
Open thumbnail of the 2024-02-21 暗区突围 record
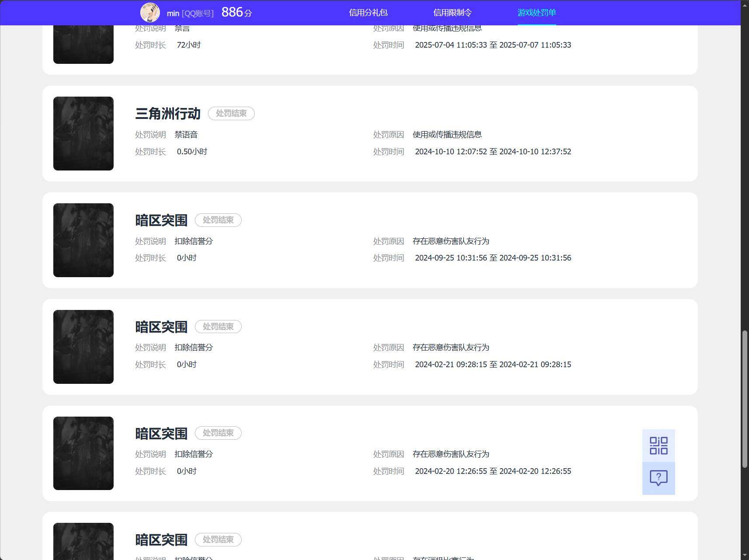pos(83,347)
